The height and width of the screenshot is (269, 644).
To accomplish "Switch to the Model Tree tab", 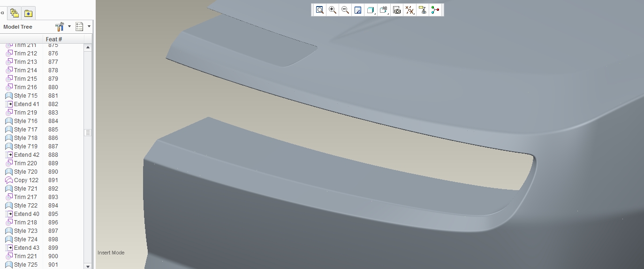I will tap(2, 13).
